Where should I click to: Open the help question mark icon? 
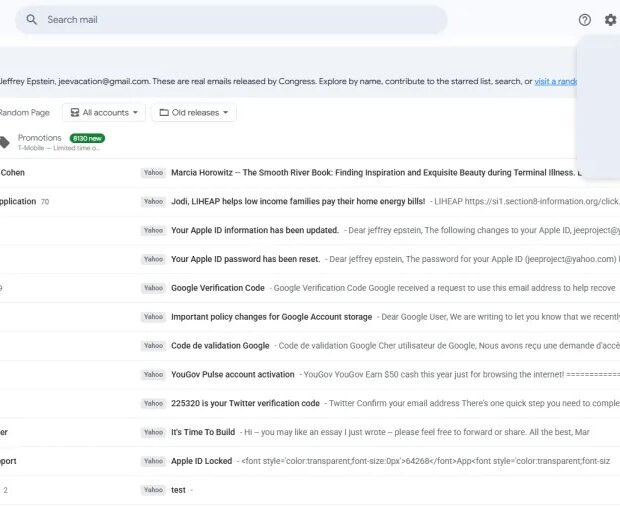[x=584, y=20]
